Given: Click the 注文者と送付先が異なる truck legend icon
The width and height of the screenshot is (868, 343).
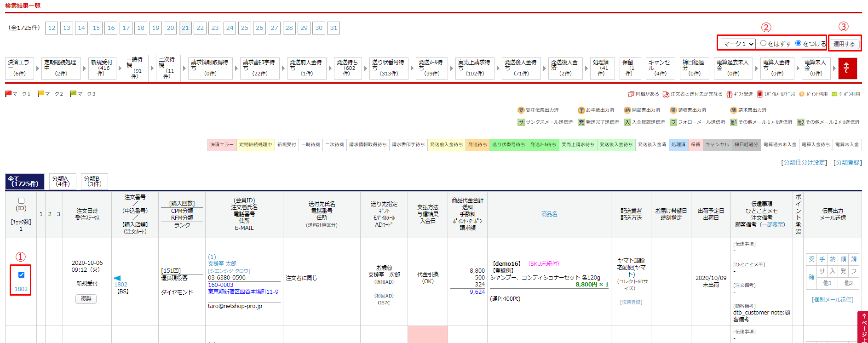Looking at the screenshot, I should pos(666,94).
